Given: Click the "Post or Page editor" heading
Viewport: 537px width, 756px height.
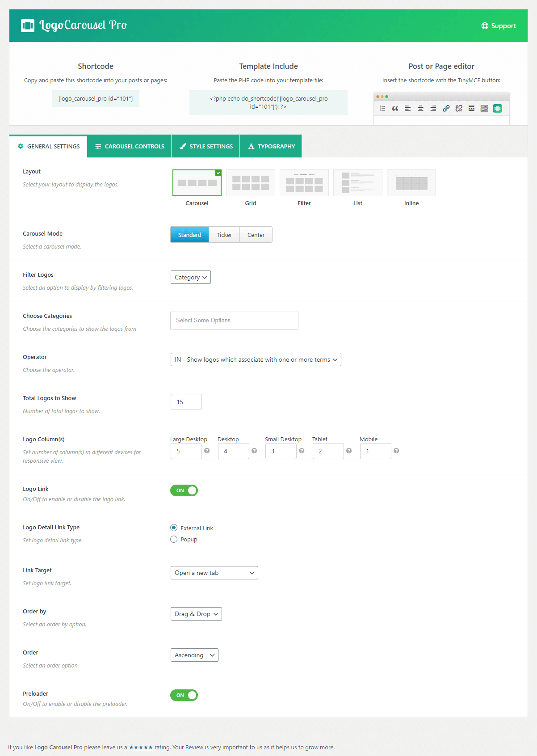Looking at the screenshot, I should [441, 66].
